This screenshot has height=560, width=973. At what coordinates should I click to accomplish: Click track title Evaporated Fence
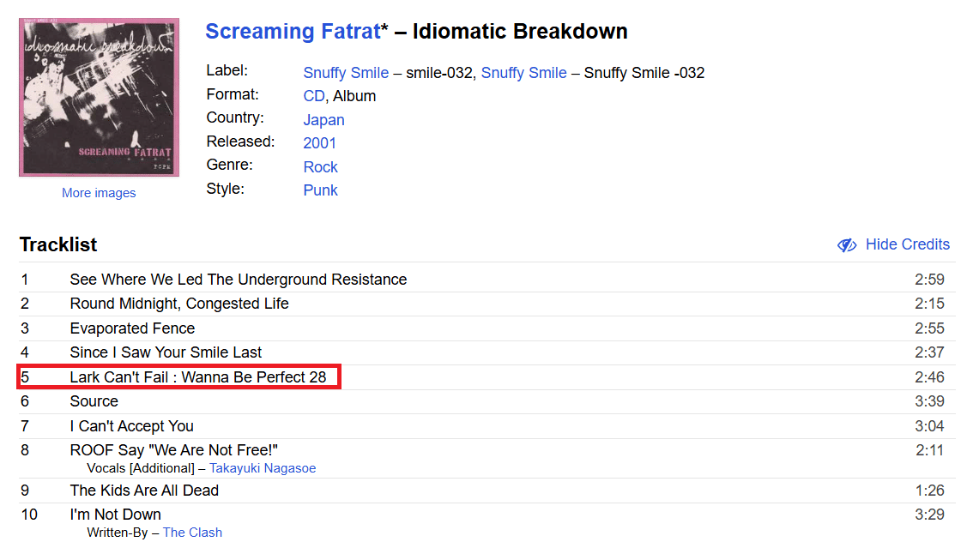[x=132, y=328]
